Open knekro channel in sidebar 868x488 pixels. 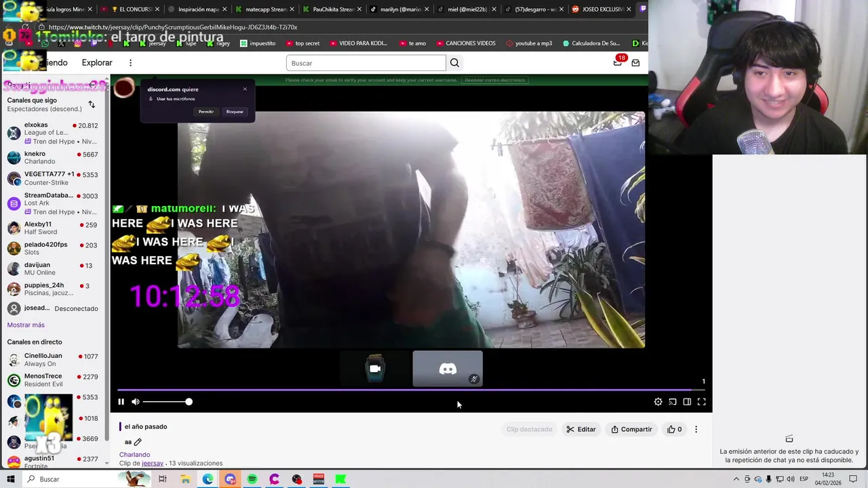point(53,158)
